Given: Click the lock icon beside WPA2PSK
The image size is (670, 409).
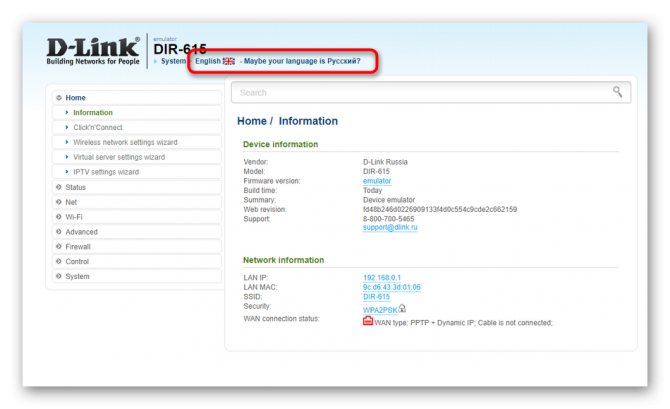Looking at the screenshot, I should (402, 308).
